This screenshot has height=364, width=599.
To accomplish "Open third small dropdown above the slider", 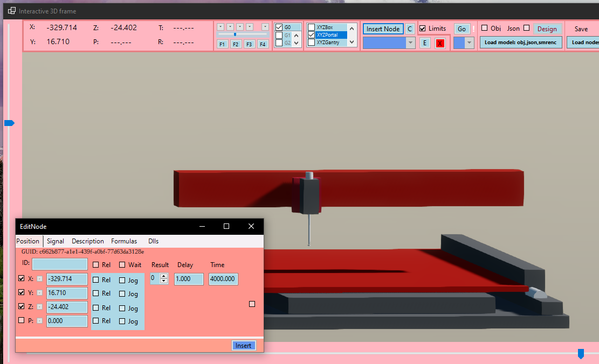I will tap(240, 27).
